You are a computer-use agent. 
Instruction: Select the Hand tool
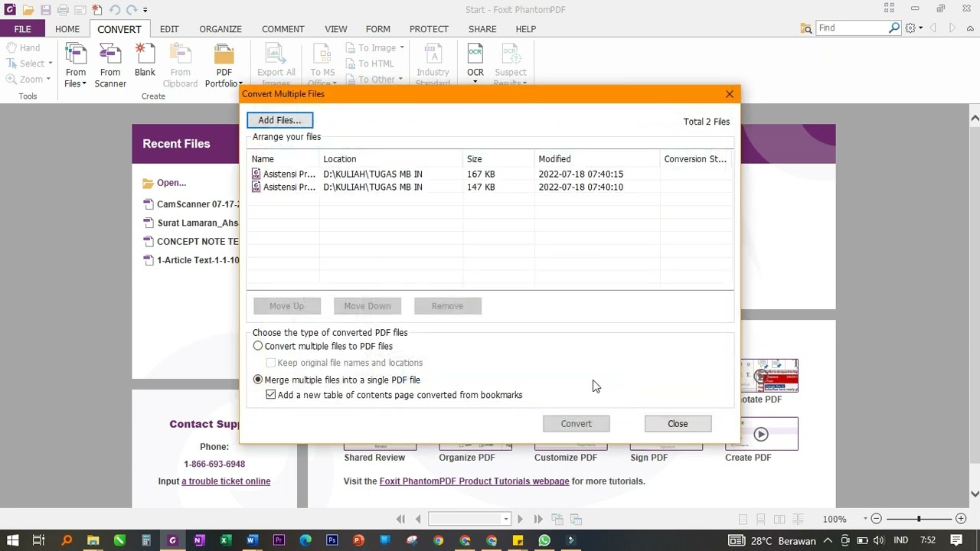(x=23, y=47)
